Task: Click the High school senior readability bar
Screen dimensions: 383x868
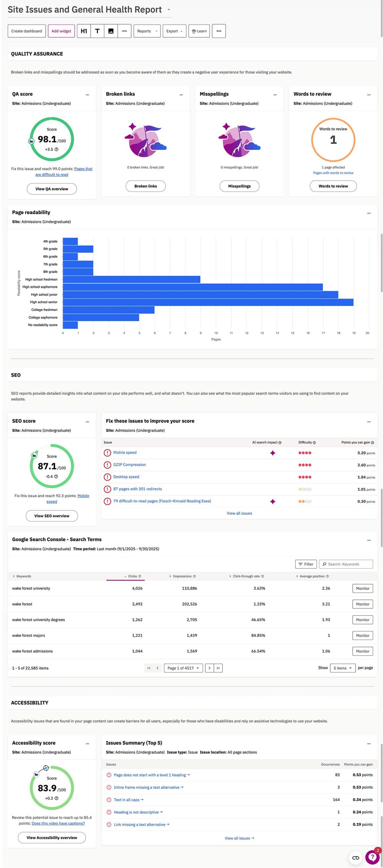Action: pos(208,302)
